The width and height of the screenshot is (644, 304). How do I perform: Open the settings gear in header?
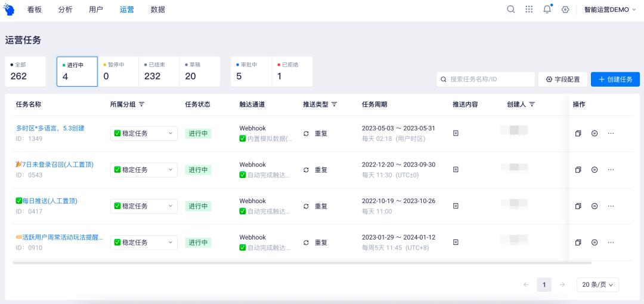(x=565, y=10)
